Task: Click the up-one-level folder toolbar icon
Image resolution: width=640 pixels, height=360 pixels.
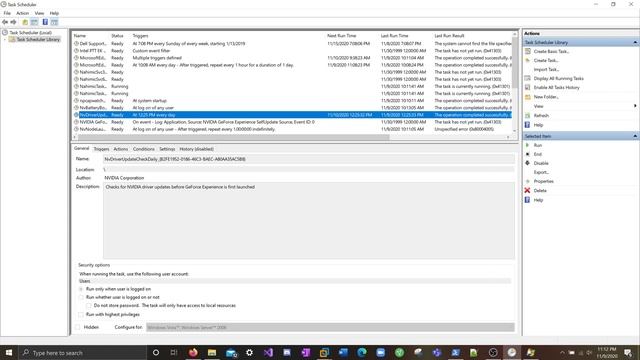Action: (x=25, y=22)
